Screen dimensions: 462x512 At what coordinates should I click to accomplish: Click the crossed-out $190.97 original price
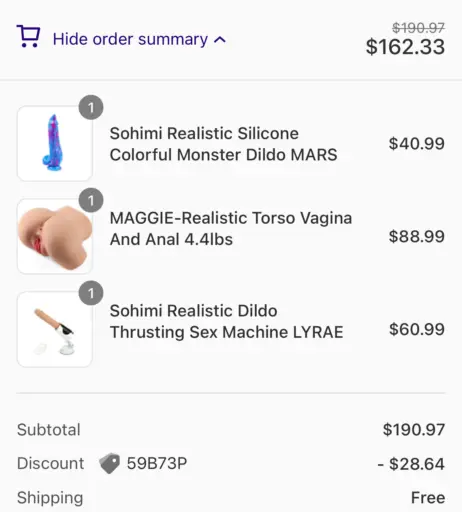point(418,28)
